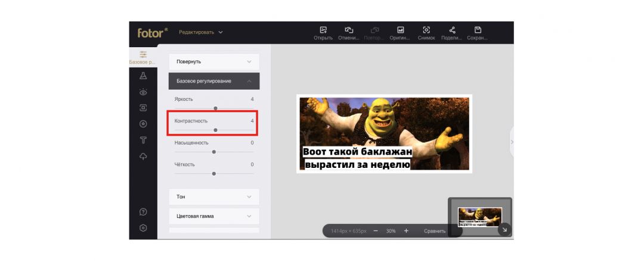Open the effects flask sidebar icon
Screen dimensions: 644x261
click(143, 75)
